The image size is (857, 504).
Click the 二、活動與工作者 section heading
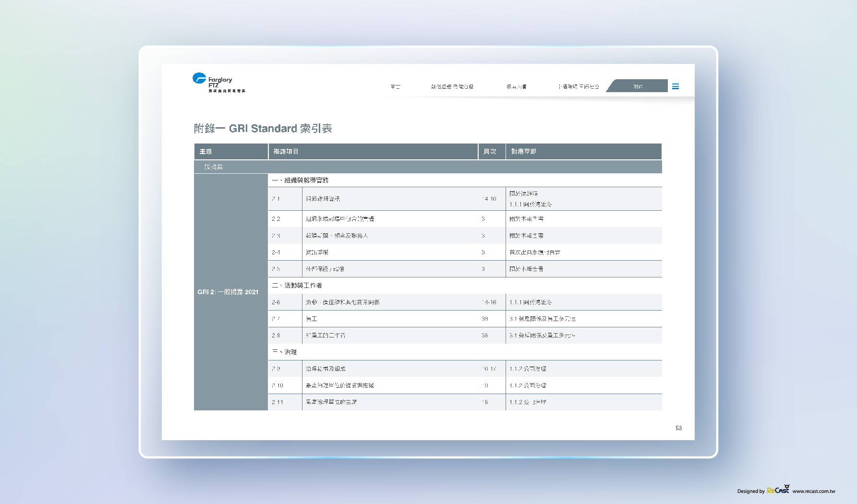pyautogui.click(x=297, y=285)
